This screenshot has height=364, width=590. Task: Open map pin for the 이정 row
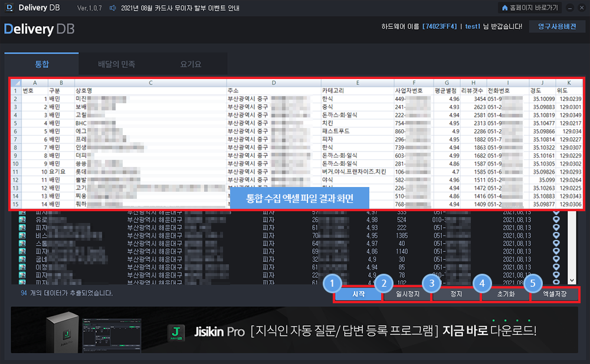click(x=556, y=267)
